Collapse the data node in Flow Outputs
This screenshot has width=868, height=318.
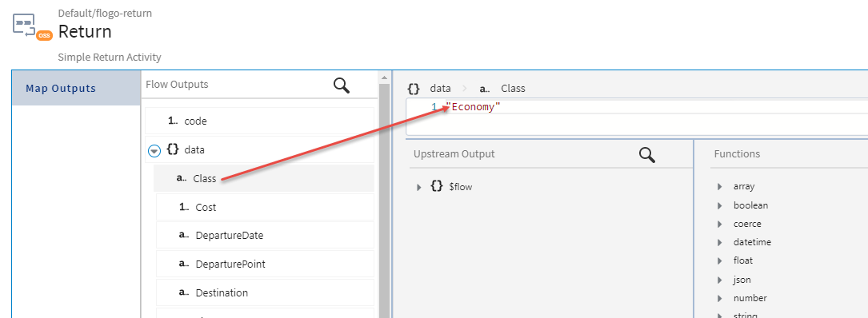coord(154,150)
